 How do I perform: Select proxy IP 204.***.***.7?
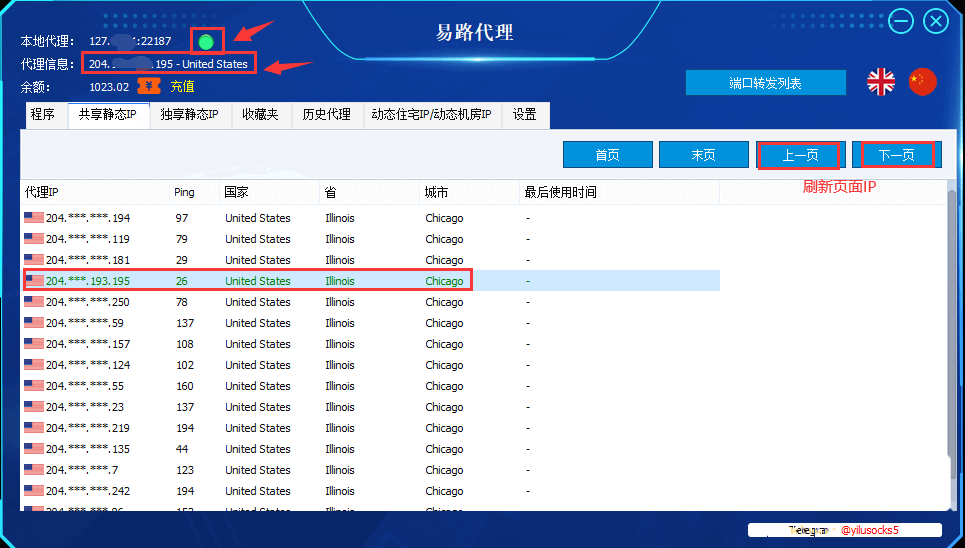[x=82, y=470]
